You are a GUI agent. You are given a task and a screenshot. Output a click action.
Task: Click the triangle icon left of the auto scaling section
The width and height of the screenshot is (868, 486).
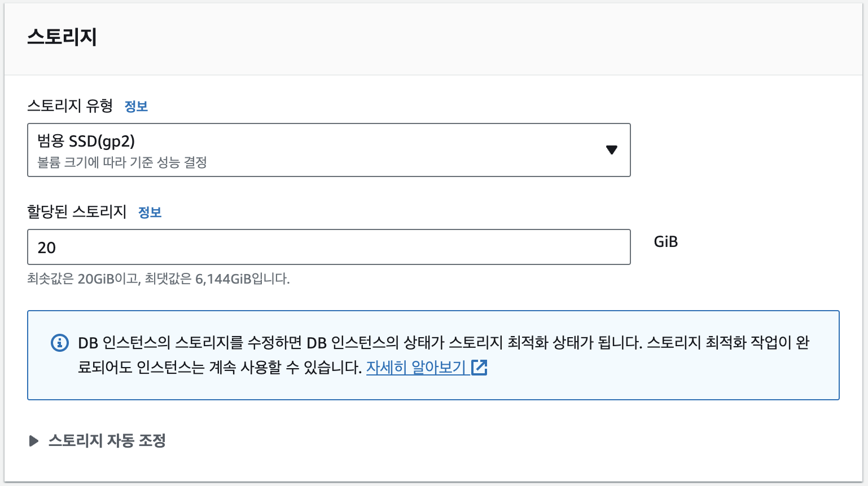pos(34,441)
